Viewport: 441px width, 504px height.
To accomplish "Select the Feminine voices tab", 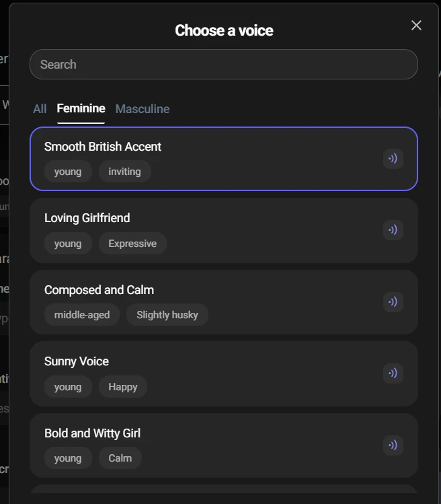I will pos(81,108).
